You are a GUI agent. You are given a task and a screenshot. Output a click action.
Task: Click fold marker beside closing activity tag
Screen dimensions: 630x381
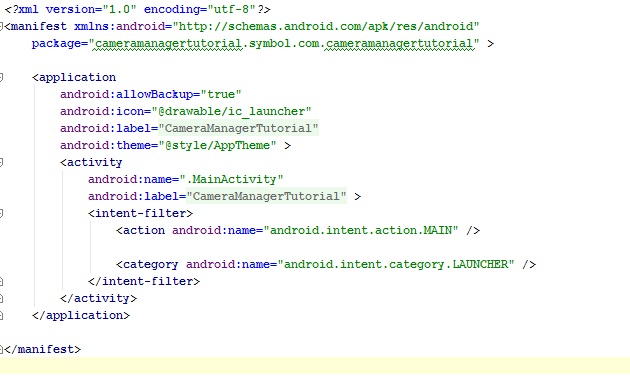(2, 298)
